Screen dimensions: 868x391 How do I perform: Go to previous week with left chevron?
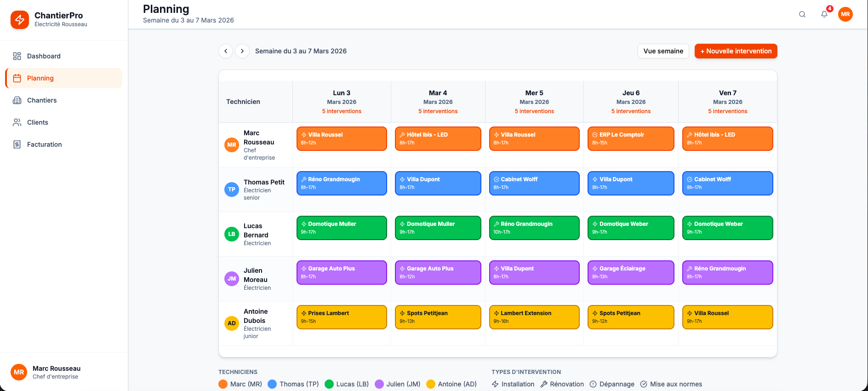coord(226,51)
